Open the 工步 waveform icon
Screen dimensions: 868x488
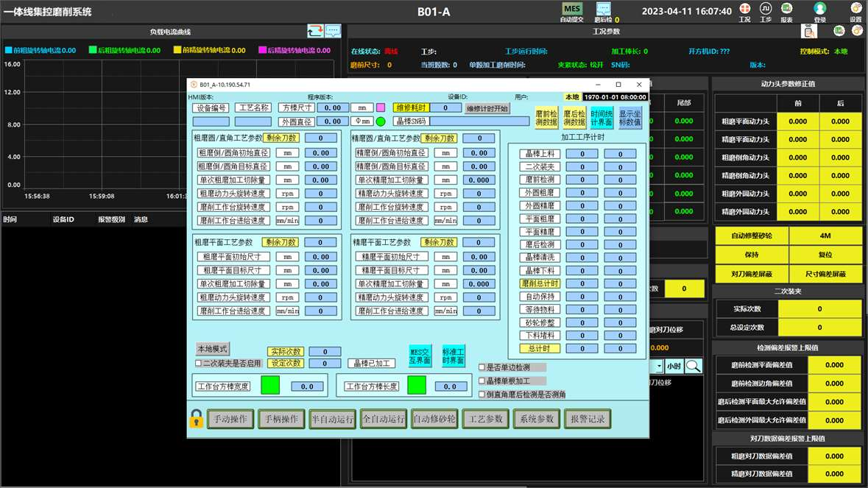tap(766, 9)
